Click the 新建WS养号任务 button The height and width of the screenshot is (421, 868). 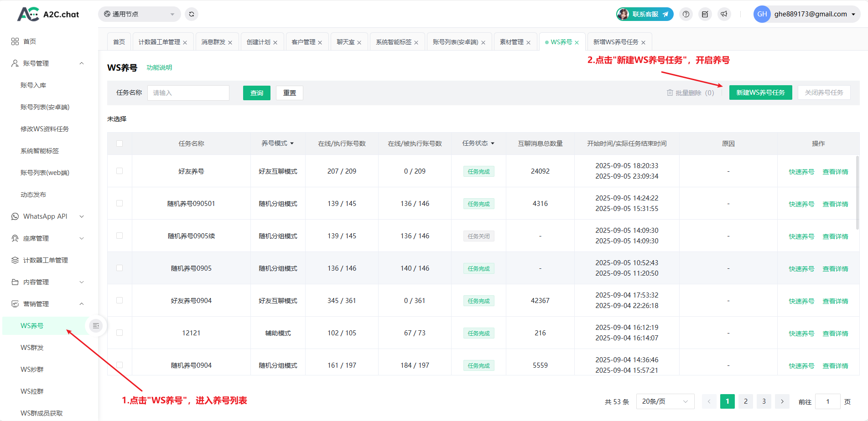(x=760, y=92)
